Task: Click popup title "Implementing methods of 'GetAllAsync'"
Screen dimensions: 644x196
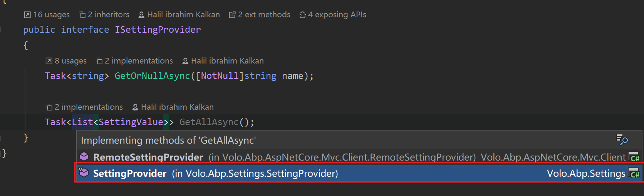Action: point(168,140)
